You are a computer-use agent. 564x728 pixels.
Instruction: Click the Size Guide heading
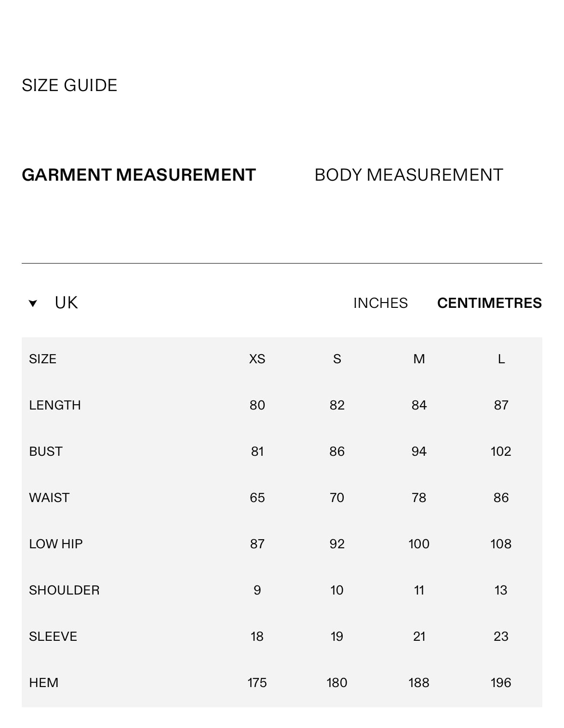tap(69, 85)
